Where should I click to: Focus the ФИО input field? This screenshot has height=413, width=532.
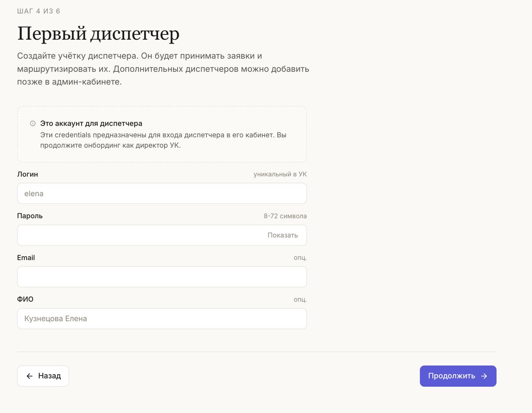162,319
